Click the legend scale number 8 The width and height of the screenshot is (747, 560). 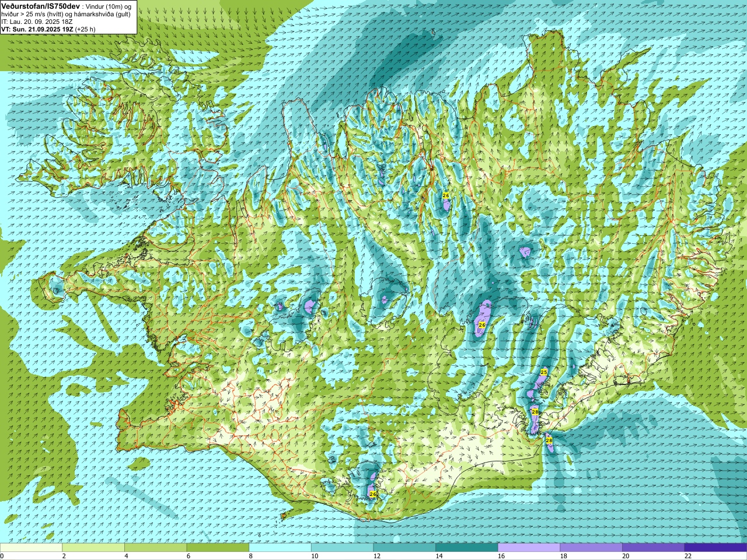(x=251, y=556)
